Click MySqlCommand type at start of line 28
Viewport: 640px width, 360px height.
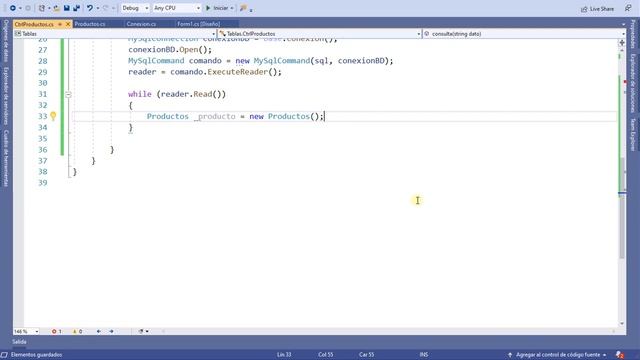(x=156, y=61)
